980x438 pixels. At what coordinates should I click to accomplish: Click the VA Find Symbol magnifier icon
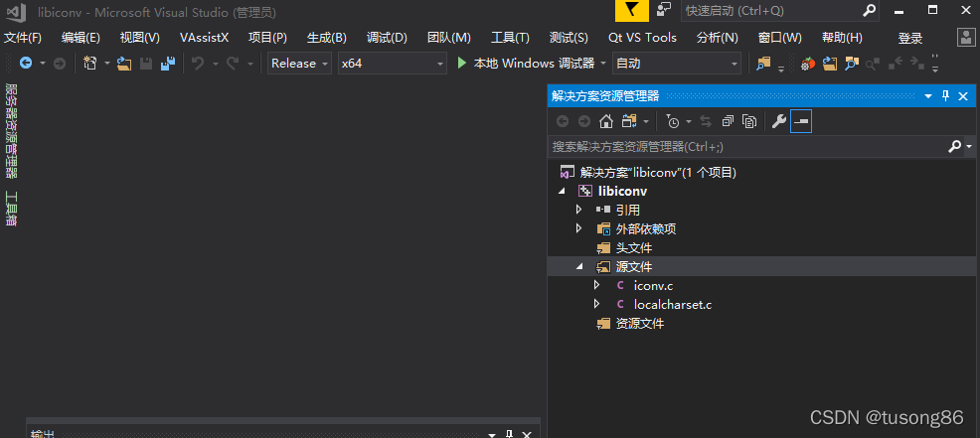coord(851,64)
